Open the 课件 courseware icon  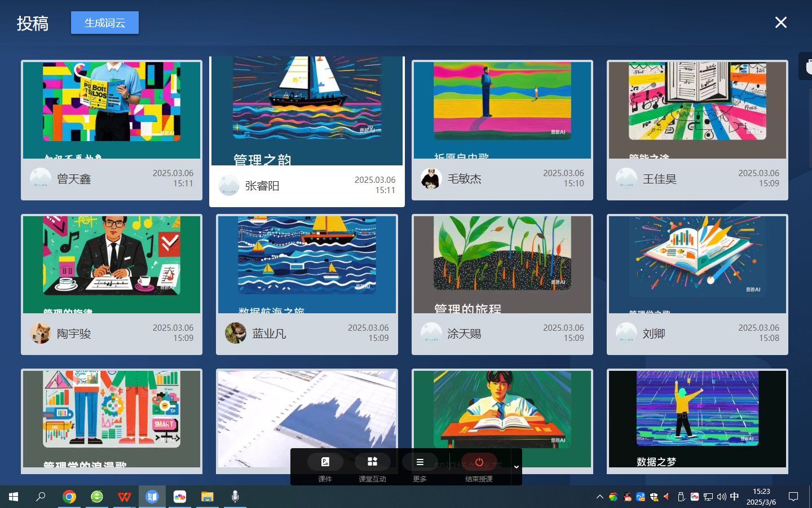tap(325, 462)
